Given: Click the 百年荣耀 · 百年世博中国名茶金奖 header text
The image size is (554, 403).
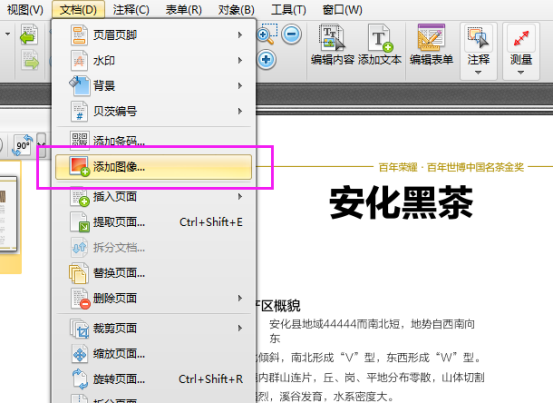Looking at the screenshot, I should pyautogui.click(x=451, y=167).
